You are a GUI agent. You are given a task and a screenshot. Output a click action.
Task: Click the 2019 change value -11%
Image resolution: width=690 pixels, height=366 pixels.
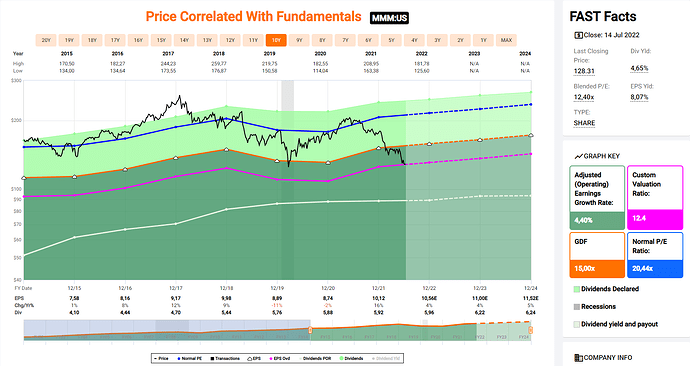point(277,306)
